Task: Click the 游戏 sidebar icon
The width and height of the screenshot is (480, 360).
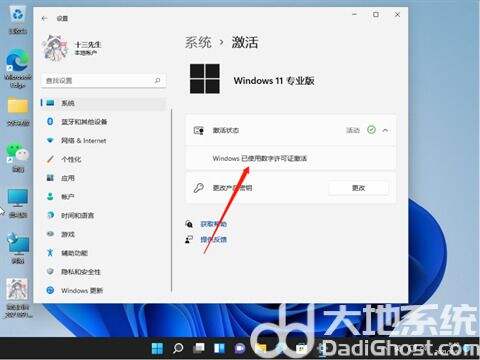Action: (50, 234)
